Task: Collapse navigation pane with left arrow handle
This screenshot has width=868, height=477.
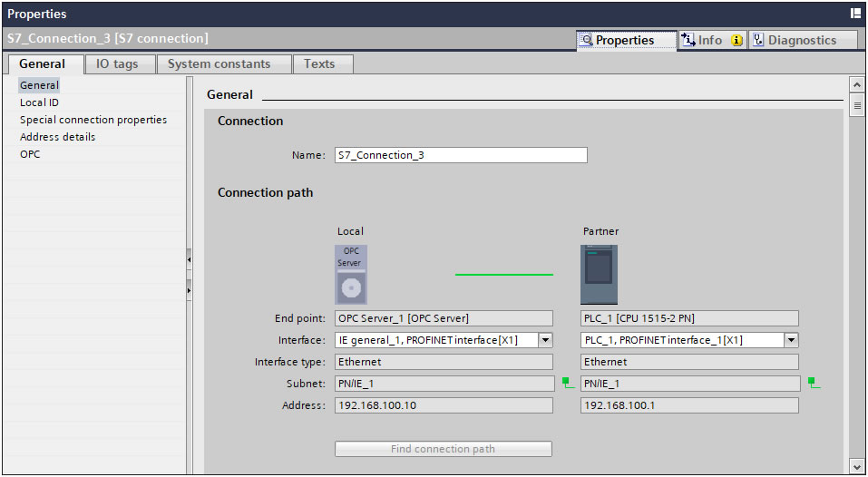Action: point(189,259)
